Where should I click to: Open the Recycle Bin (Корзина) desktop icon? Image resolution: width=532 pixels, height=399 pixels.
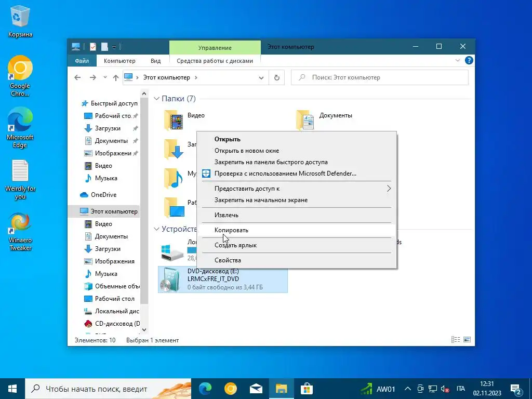pyautogui.click(x=20, y=20)
